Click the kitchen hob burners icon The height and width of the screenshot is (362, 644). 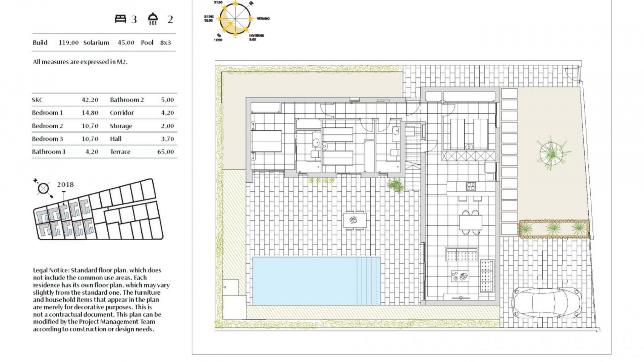[x=470, y=186]
